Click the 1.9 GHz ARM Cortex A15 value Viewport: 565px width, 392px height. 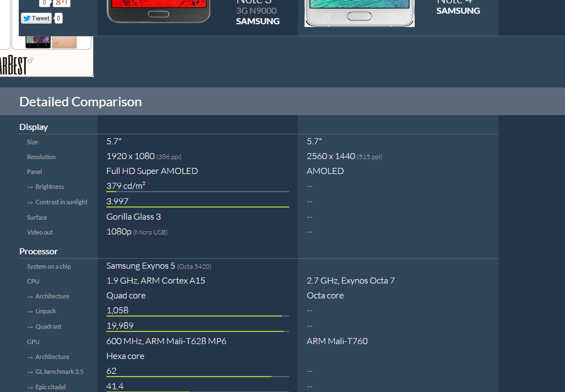pyautogui.click(x=156, y=280)
